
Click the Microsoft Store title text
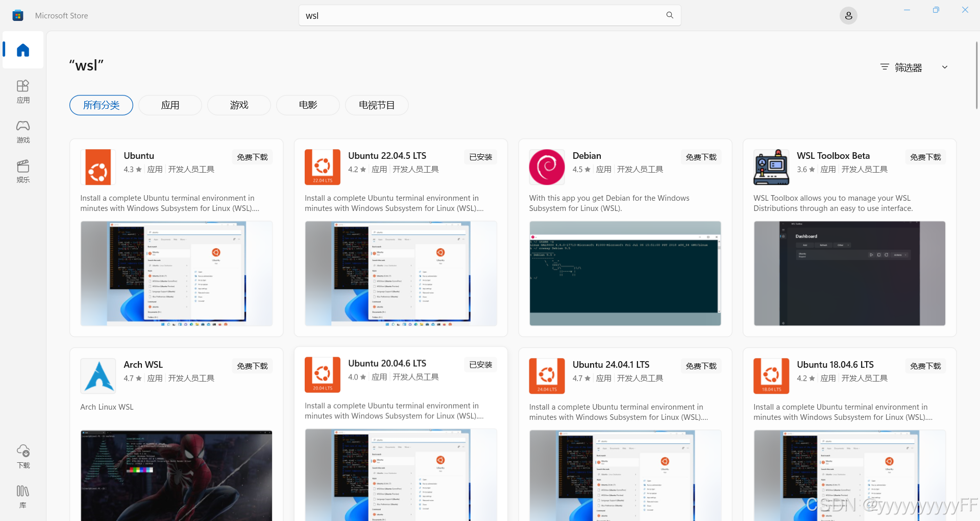pyautogui.click(x=61, y=16)
